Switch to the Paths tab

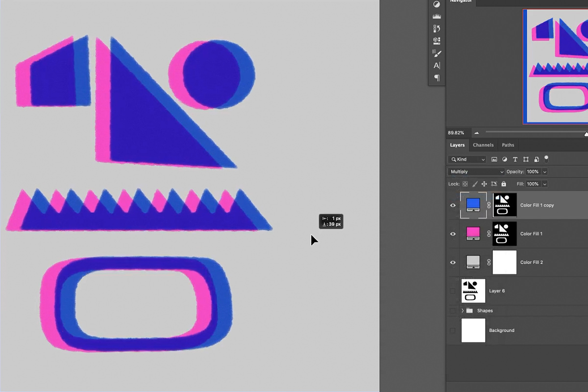click(508, 145)
